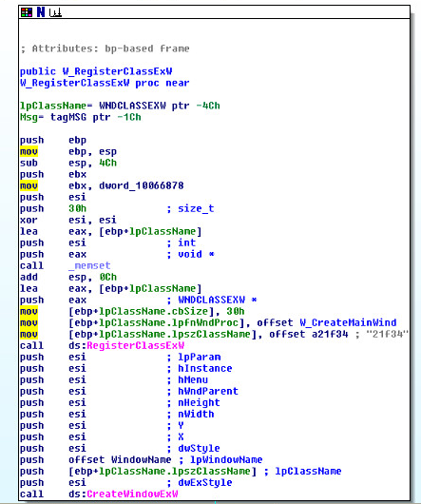The height and width of the screenshot is (504, 421).
Task: Click the node title bar
Action: click(x=214, y=12)
